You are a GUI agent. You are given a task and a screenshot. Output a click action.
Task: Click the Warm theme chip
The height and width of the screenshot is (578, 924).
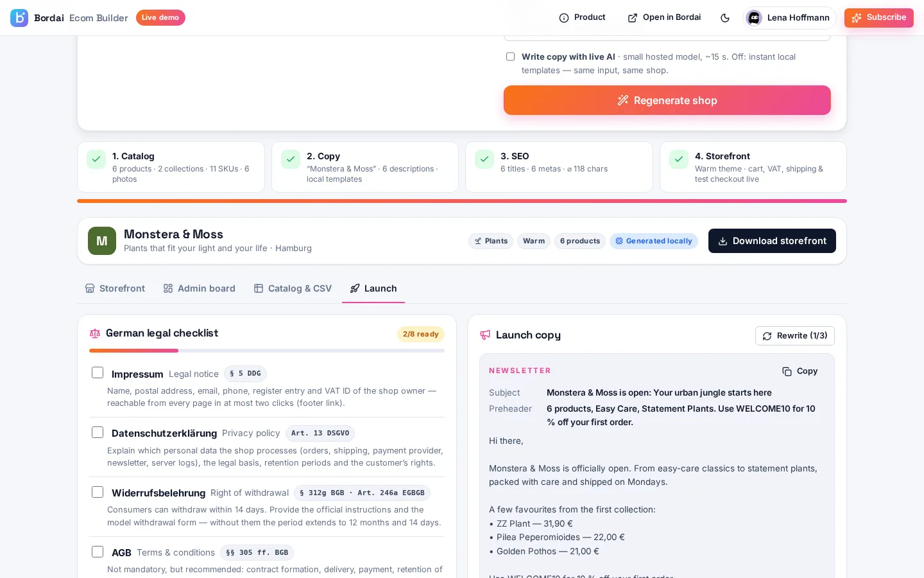click(534, 241)
